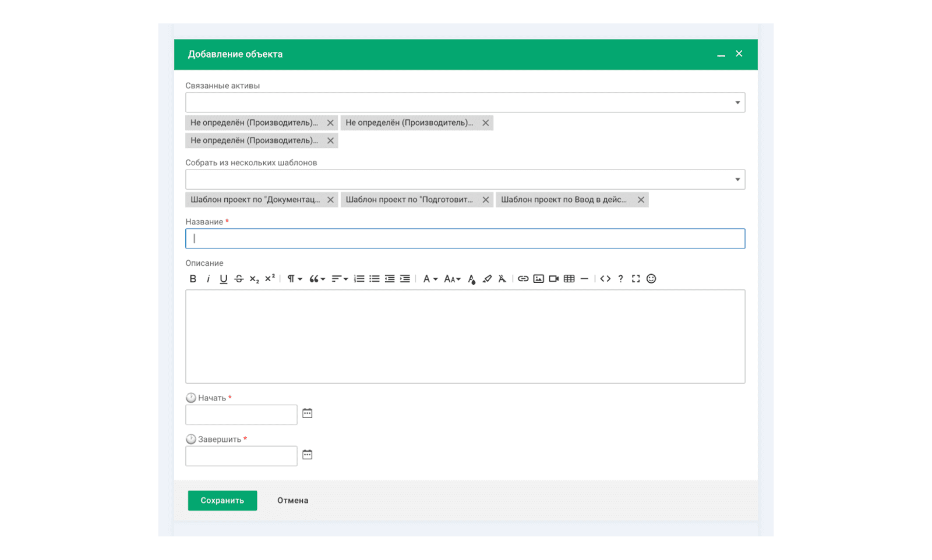Switch editor to fullscreen mode
Viewport: 932px width, 560px height.
[x=636, y=279]
